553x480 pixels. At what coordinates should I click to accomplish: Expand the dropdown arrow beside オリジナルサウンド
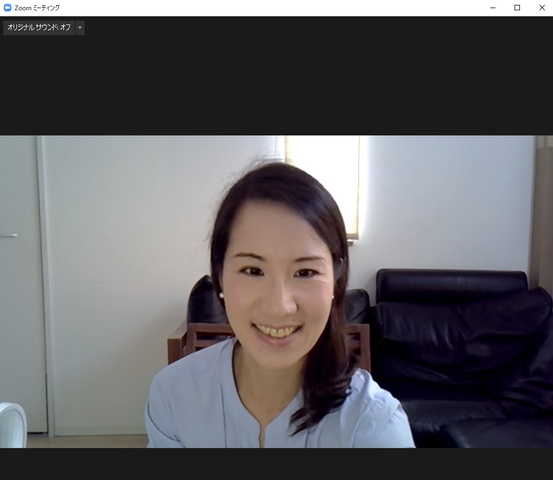[80, 28]
